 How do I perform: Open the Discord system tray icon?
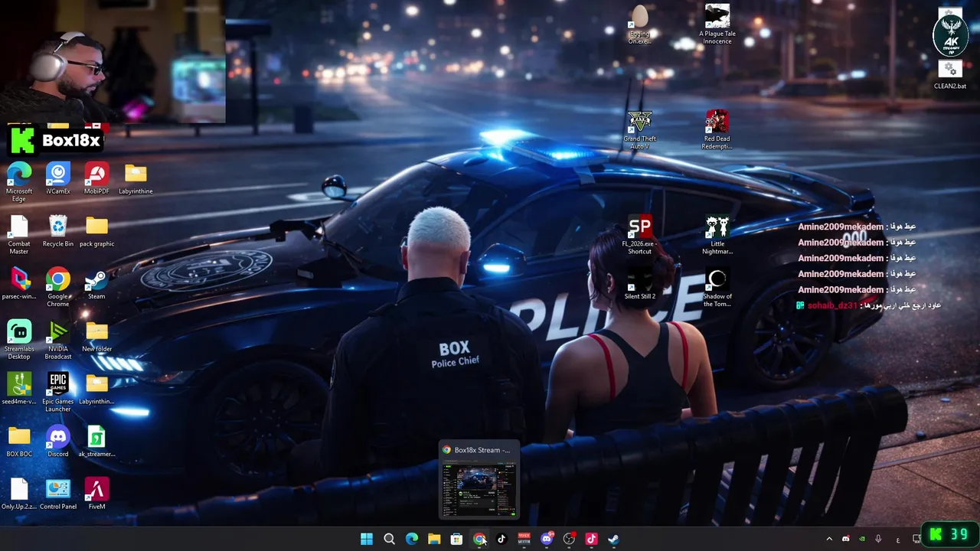click(845, 539)
